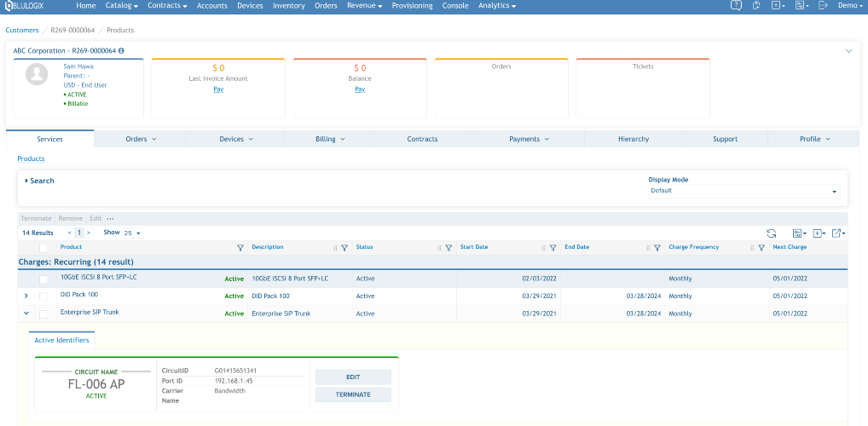Open the Contracts top menu
The height and width of the screenshot is (426, 868).
point(167,5)
